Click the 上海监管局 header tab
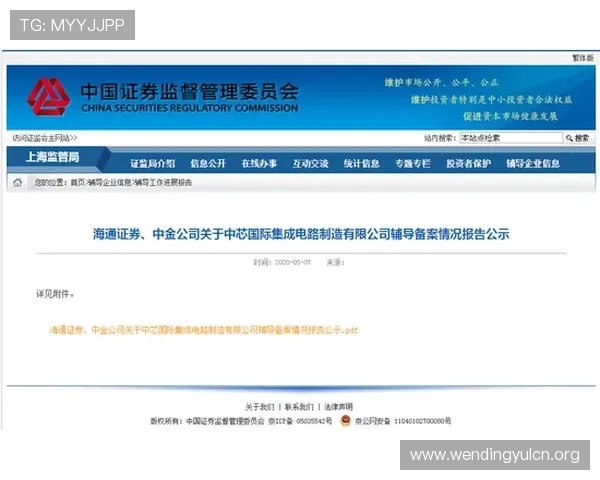The width and height of the screenshot is (600, 480). (x=52, y=157)
